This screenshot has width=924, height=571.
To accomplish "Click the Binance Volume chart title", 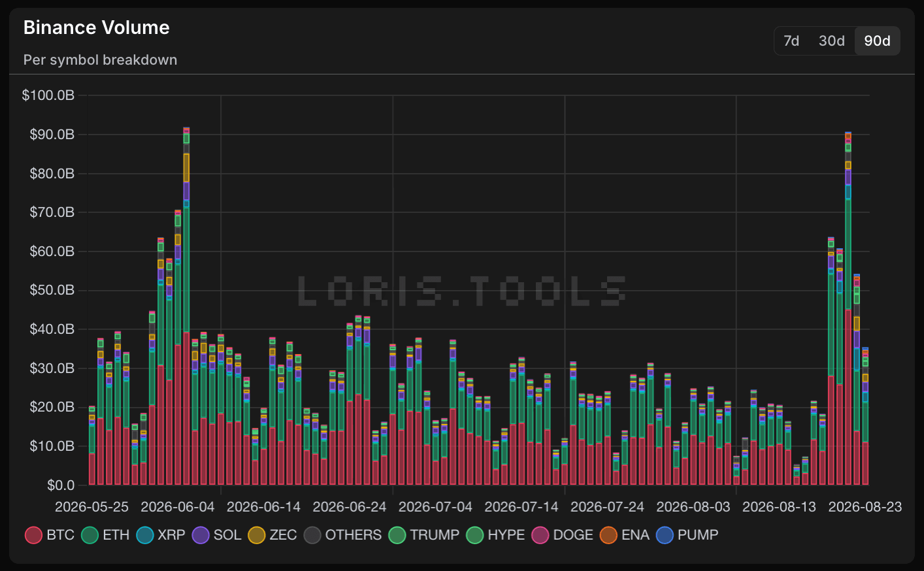I will pyautogui.click(x=97, y=27).
